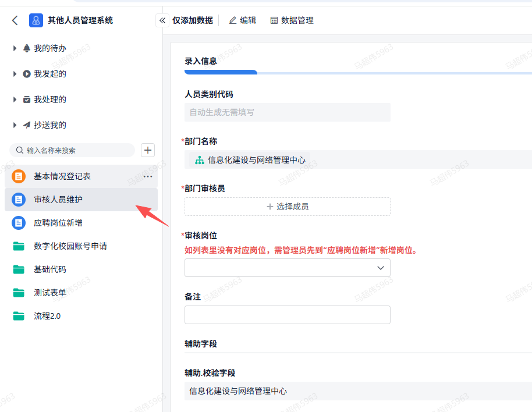Collapse the sidebar with the double-chevron
Image resolution: width=532 pixels, height=412 pixels.
tap(162, 19)
